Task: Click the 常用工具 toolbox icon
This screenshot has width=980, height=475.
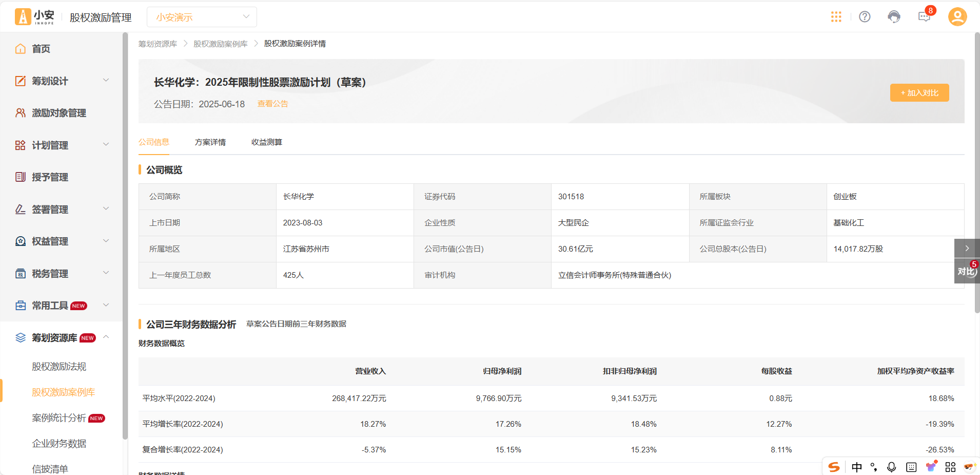Action: [21, 306]
